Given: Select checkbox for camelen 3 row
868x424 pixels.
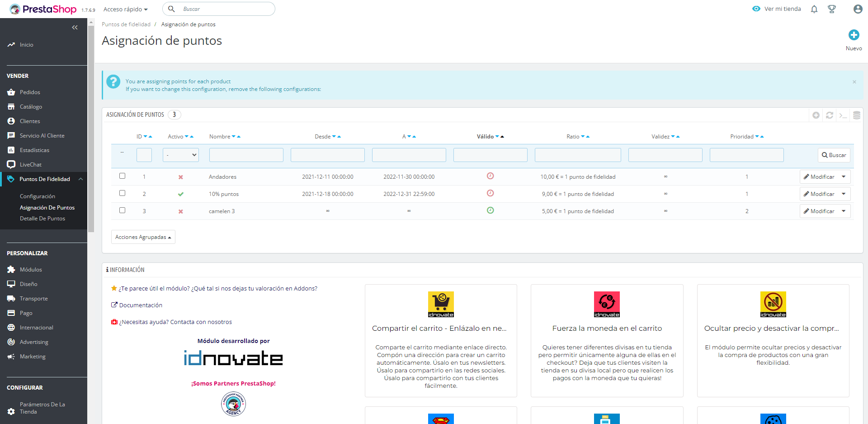Looking at the screenshot, I should 122,210.
